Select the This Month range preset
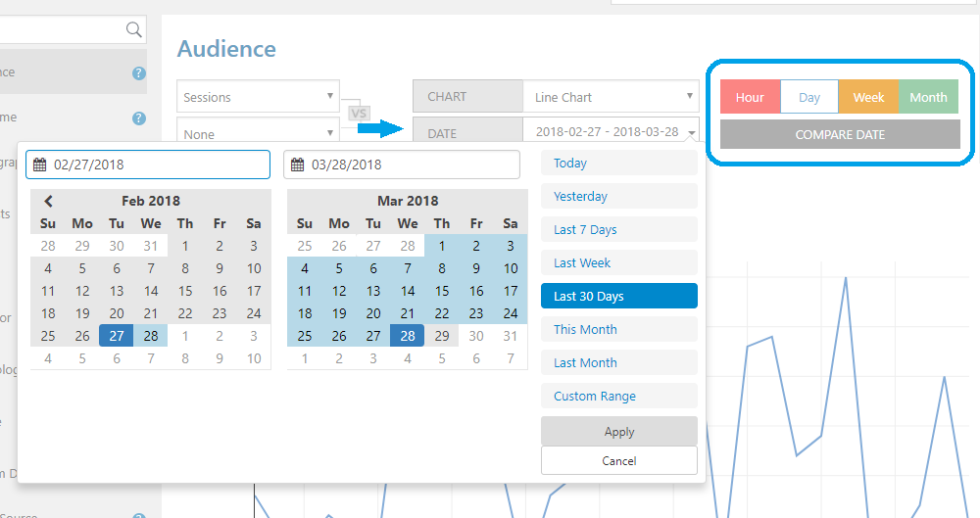 tap(618, 329)
